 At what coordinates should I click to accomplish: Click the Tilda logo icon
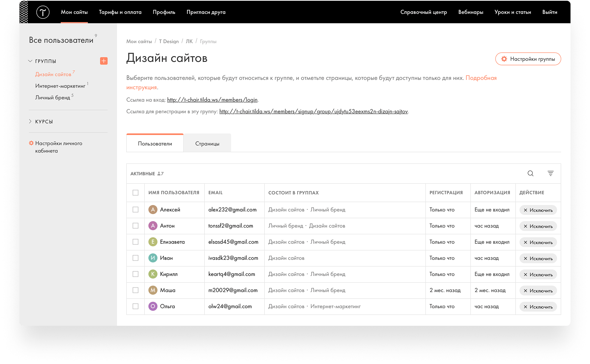(x=43, y=12)
